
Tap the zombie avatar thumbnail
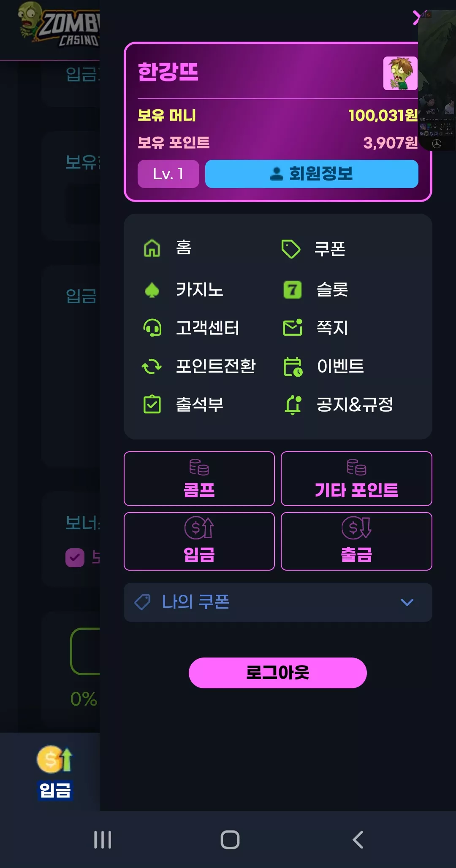tap(400, 73)
